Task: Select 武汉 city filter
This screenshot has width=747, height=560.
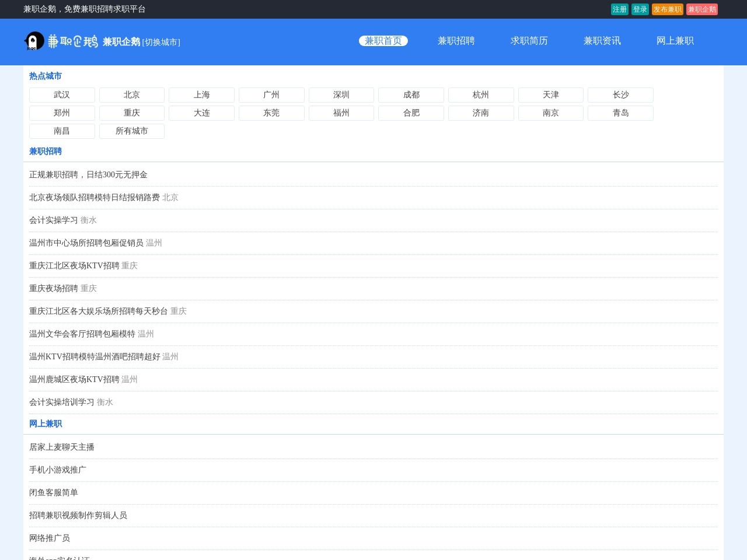Action: [61, 94]
